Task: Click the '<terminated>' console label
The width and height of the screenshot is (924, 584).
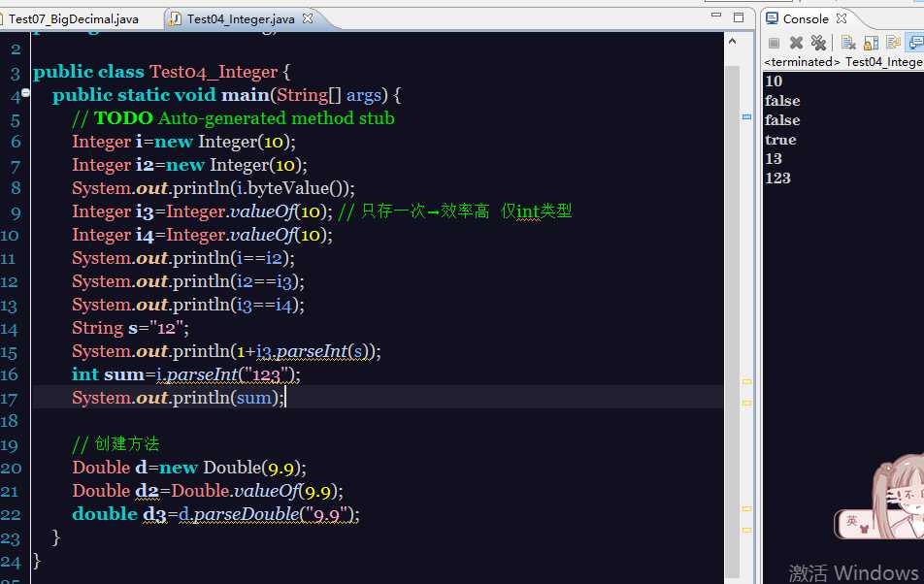Action: (x=802, y=62)
